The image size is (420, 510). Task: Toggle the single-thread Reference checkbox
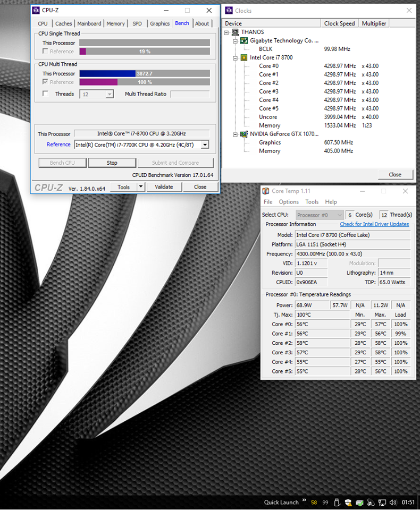pos(45,51)
